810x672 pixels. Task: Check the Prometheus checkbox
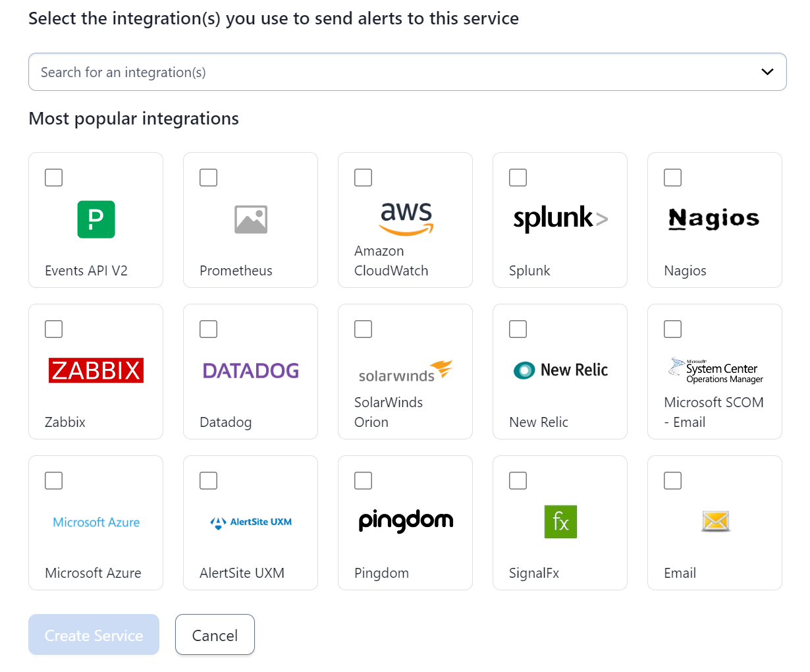pos(209,178)
